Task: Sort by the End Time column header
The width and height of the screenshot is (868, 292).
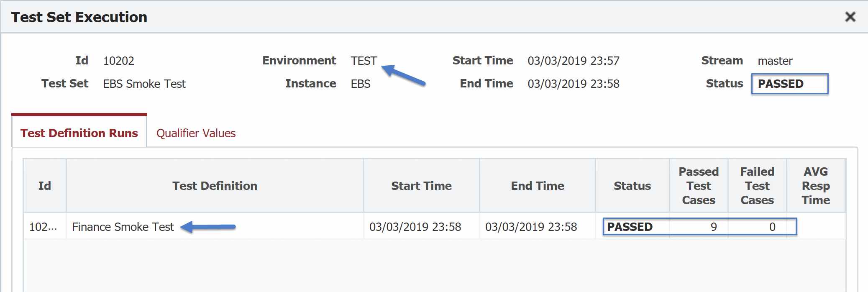Action: tap(538, 186)
